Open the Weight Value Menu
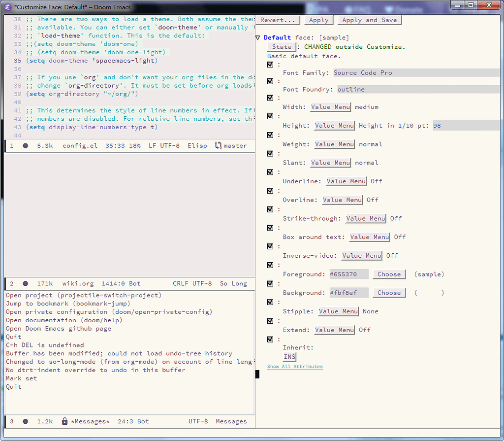Image resolution: width=504 pixels, height=441 pixels. [334, 144]
